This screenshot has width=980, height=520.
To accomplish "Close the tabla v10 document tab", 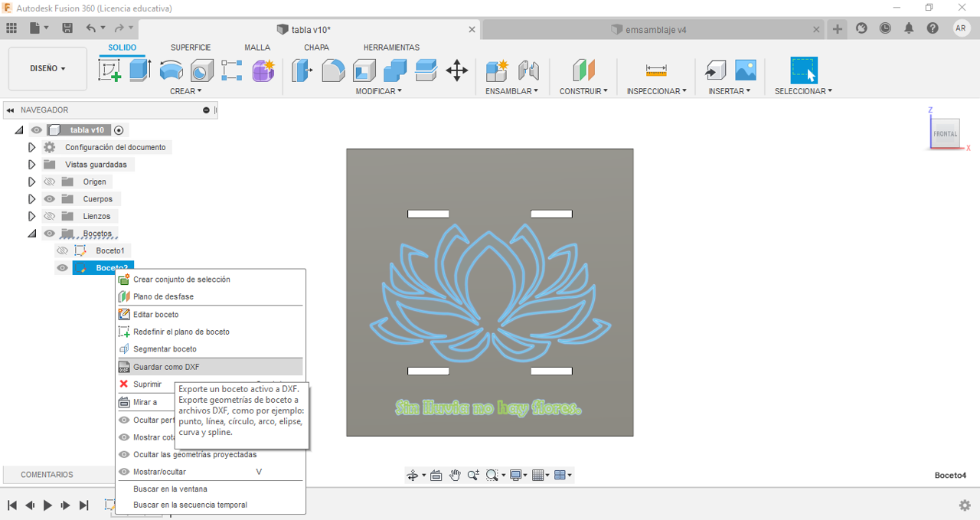I will pyautogui.click(x=472, y=30).
